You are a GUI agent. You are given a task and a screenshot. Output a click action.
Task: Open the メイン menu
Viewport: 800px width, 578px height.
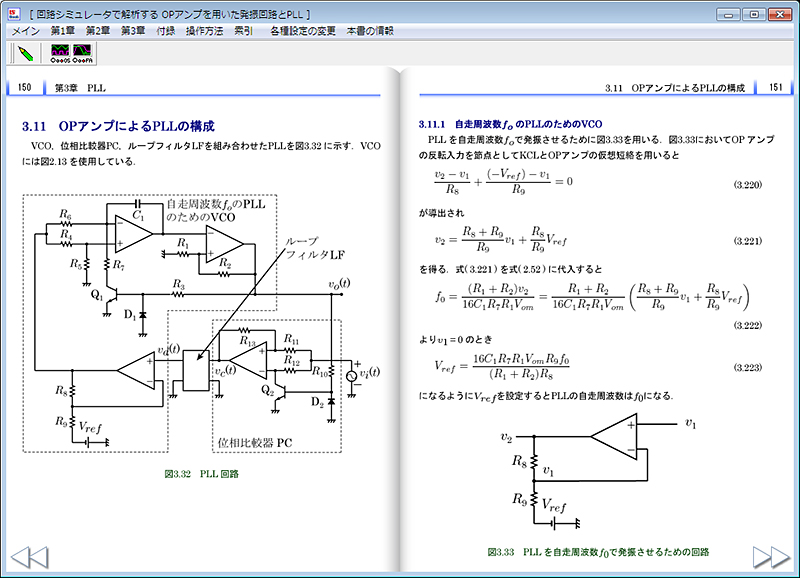[x=26, y=31]
